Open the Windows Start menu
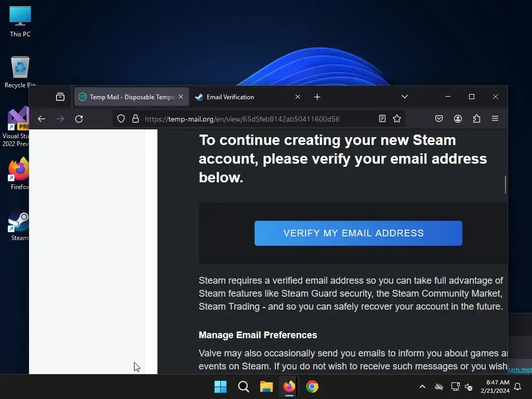532x399 pixels. [x=220, y=387]
